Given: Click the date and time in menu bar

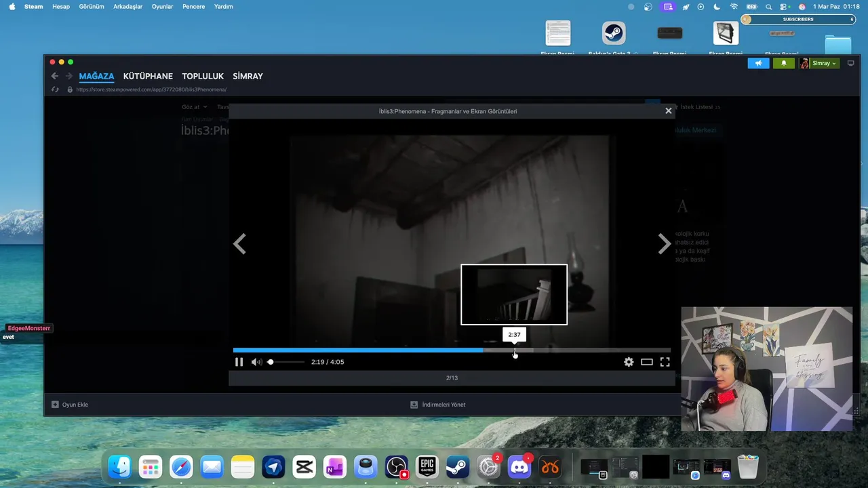Looking at the screenshot, I should click(836, 7).
